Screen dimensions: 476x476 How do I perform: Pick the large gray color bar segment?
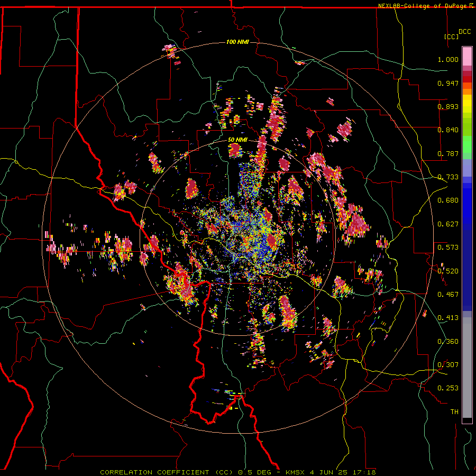[x=467, y=368]
